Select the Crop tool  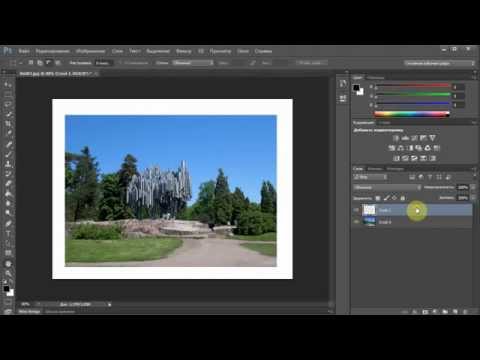tap(8, 124)
